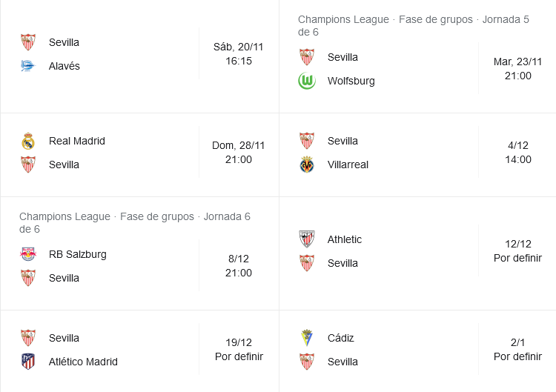The width and height of the screenshot is (556, 392).
Task: Select the Atlético Madrid team name
Action: click(x=83, y=362)
